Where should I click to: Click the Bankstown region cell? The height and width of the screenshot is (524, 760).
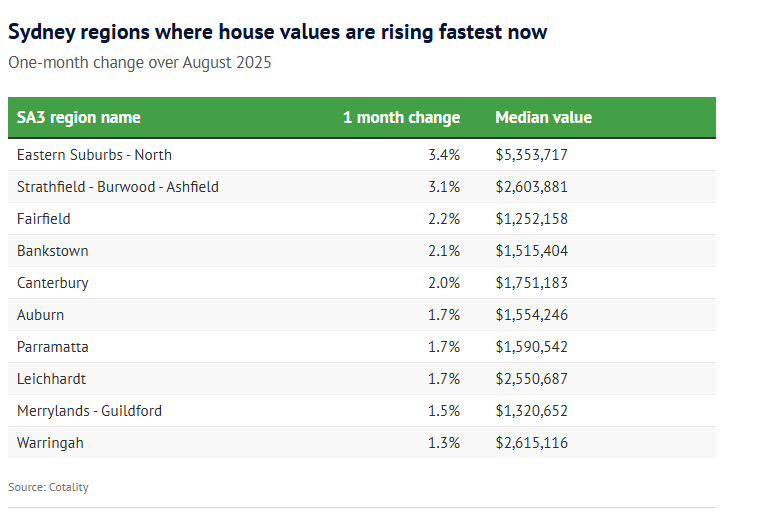53,251
